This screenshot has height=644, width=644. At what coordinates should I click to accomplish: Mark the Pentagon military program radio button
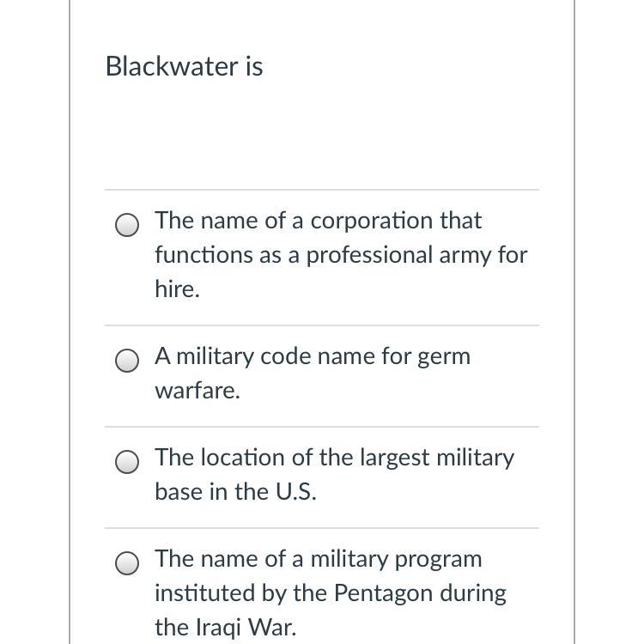point(127,563)
